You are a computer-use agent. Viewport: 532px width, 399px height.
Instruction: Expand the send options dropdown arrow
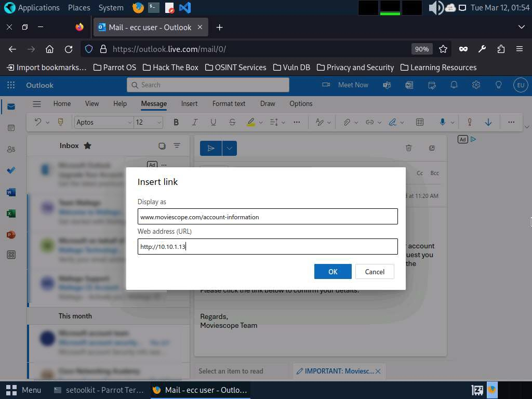coord(229,148)
